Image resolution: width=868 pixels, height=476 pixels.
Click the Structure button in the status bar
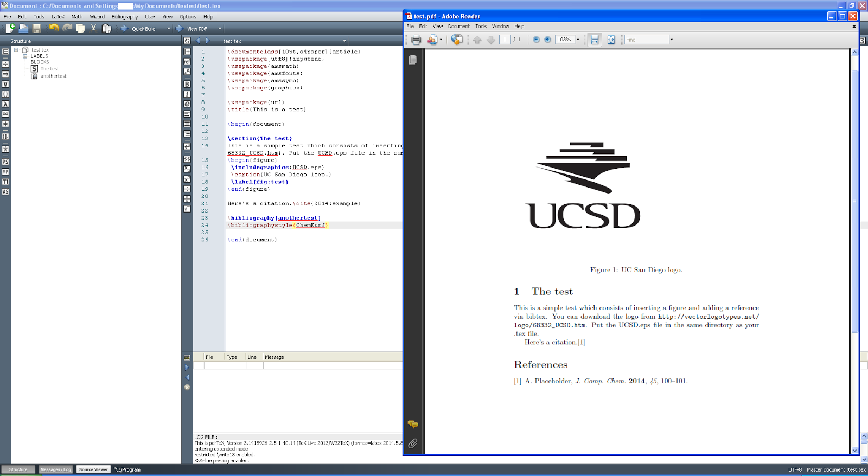18,469
